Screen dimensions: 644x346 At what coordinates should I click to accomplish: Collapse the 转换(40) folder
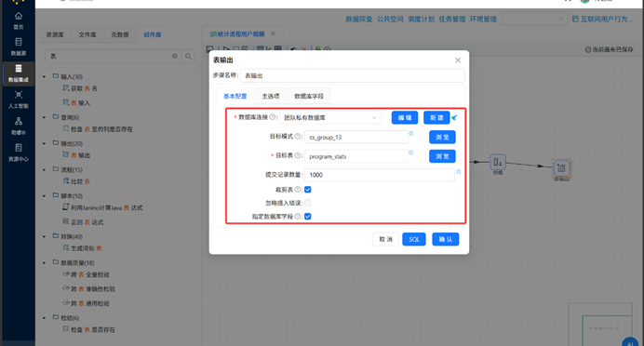coord(45,236)
